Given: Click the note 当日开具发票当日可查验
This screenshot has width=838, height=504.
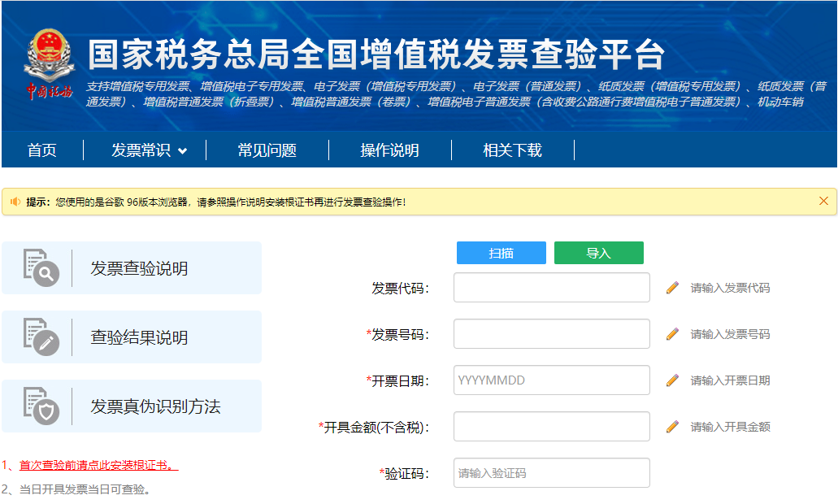Looking at the screenshot, I should click(x=85, y=489).
